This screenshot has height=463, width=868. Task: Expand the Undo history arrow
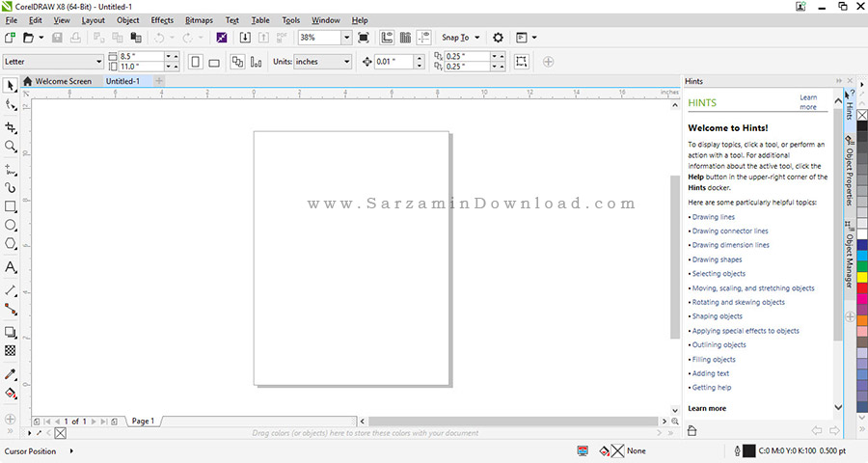[173, 38]
